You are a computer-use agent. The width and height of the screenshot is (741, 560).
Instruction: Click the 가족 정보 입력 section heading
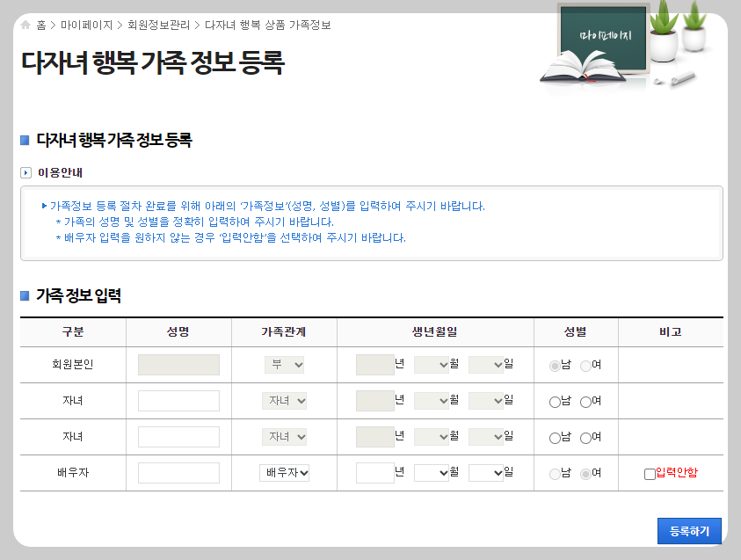(78, 296)
